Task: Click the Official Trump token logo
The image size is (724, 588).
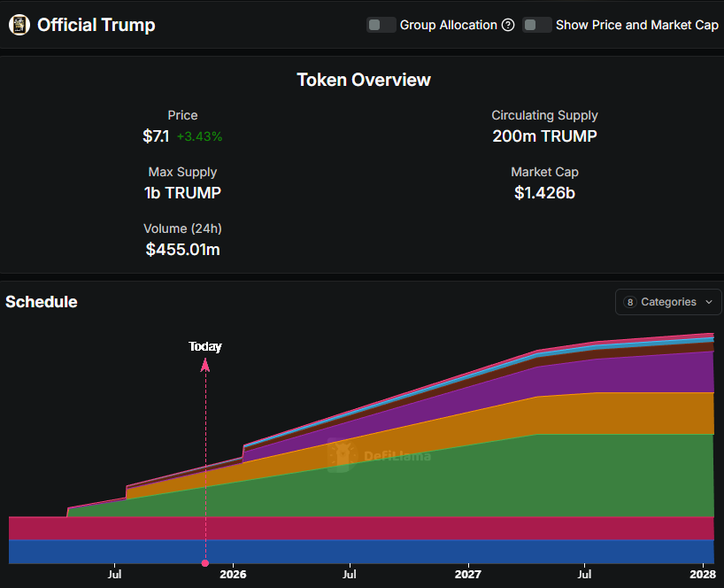Action: tap(19, 25)
